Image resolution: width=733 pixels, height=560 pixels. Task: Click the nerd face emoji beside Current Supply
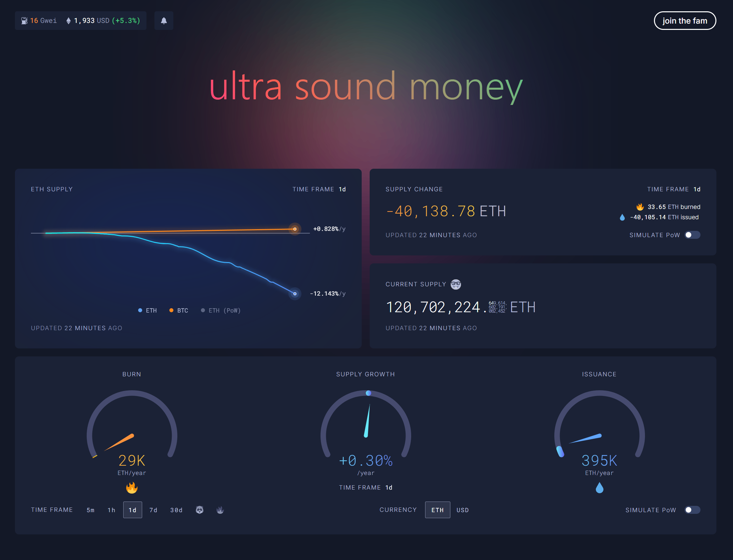[x=455, y=284]
